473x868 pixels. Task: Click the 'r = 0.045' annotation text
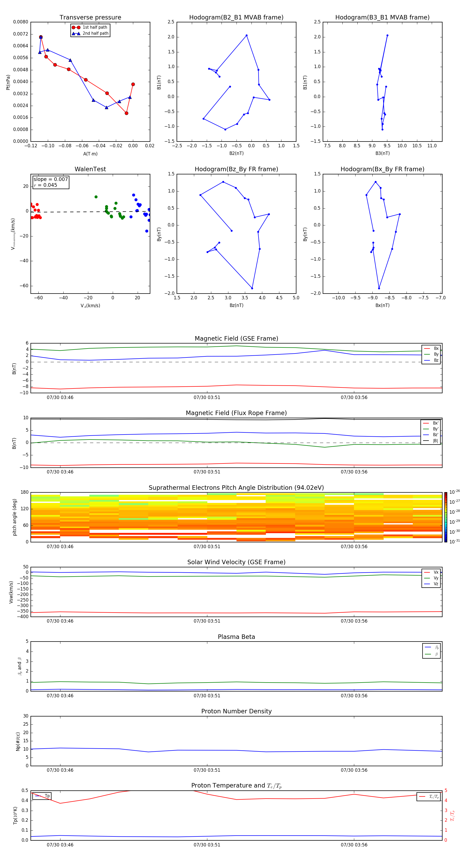point(45,185)
